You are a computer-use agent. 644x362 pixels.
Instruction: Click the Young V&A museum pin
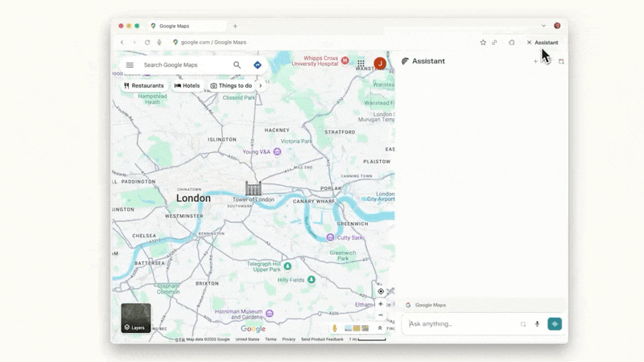277,152
